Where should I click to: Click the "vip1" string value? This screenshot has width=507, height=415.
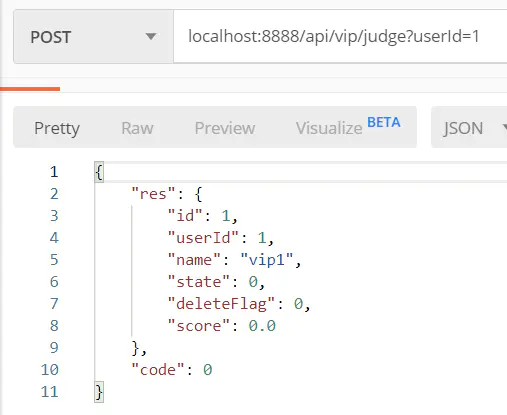point(267,260)
